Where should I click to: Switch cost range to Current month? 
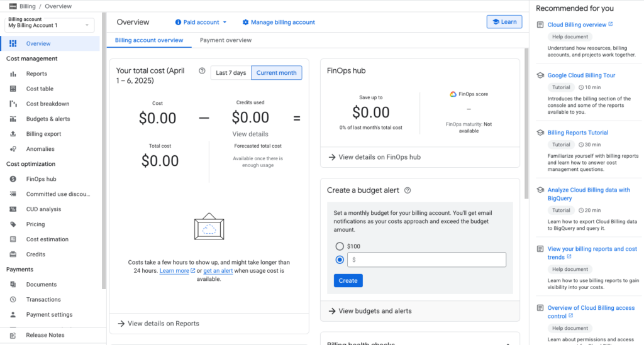point(277,73)
